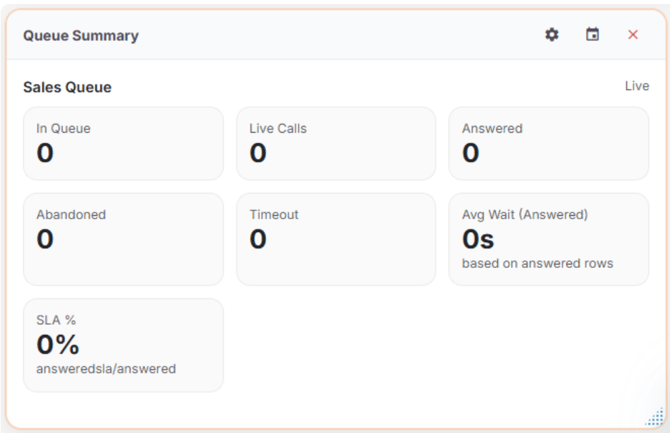Image resolution: width=670 pixels, height=433 pixels.
Task: Select the Abandoned metric card
Action: [x=123, y=239]
